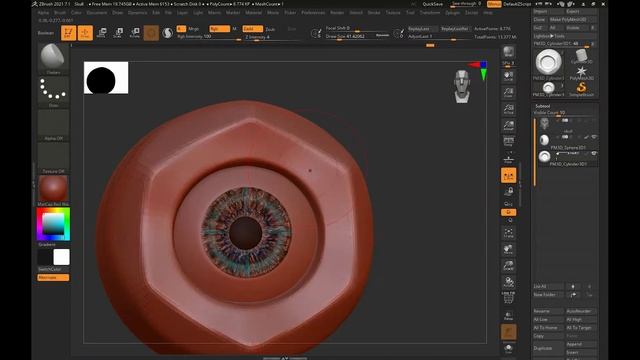Toggle Zadd sculpt mode

tap(253, 29)
